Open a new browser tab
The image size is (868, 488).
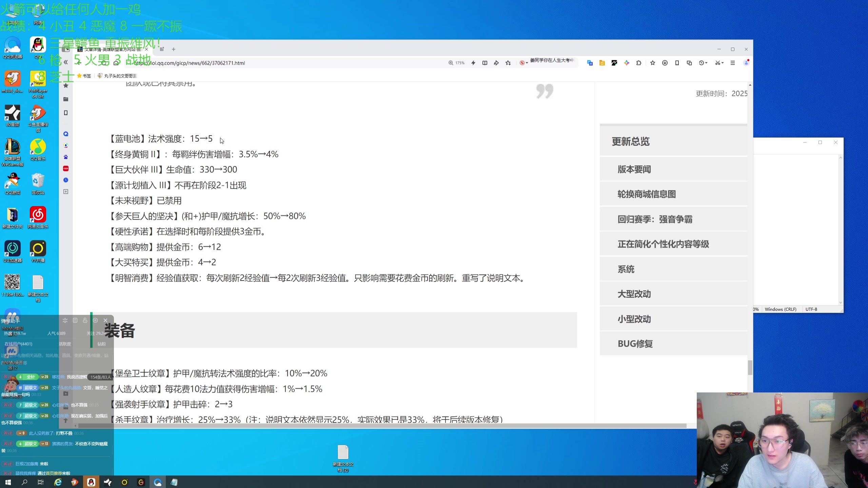(x=174, y=49)
